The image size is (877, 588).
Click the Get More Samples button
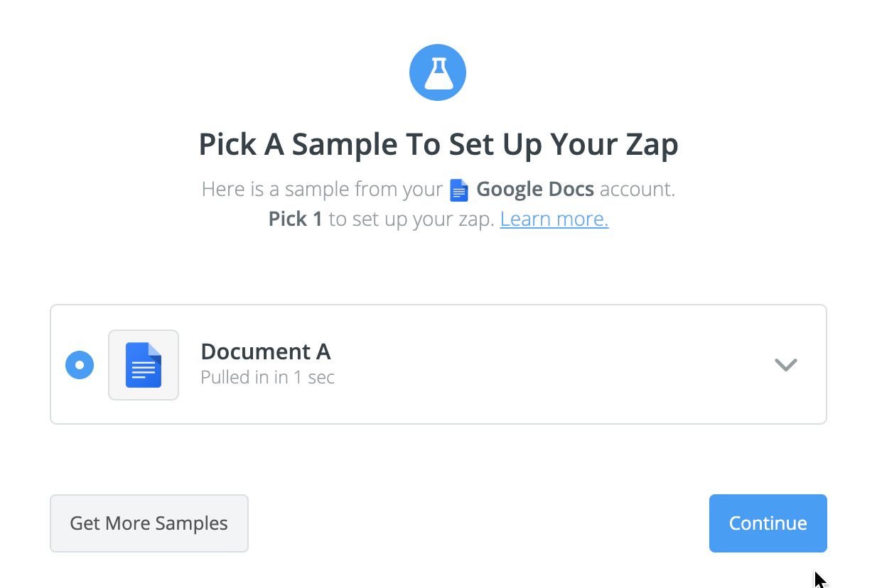click(149, 523)
